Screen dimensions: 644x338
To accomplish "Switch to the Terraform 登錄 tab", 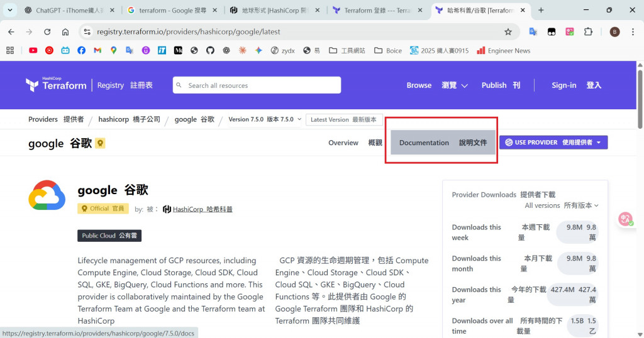I will click(377, 10).
